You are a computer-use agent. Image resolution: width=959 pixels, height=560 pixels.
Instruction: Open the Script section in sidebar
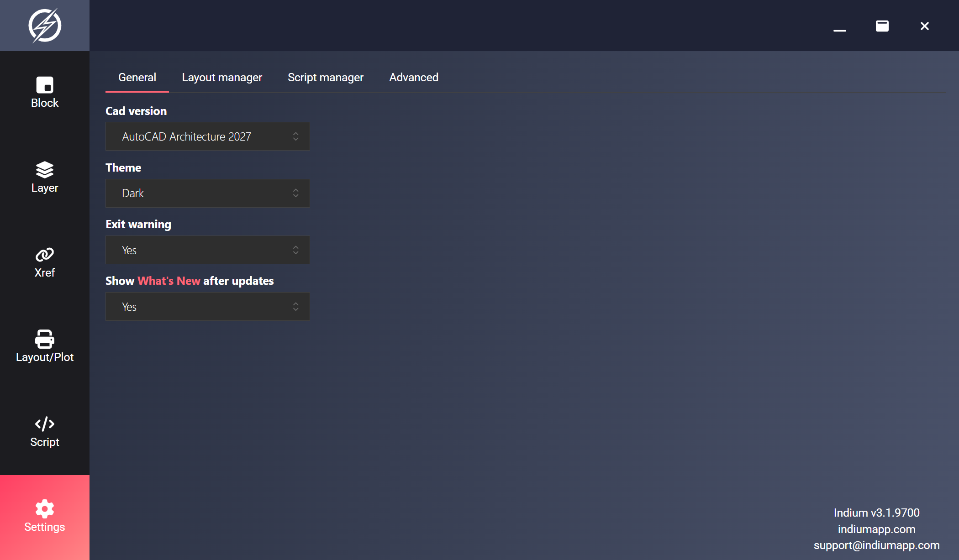coord(45,432)
